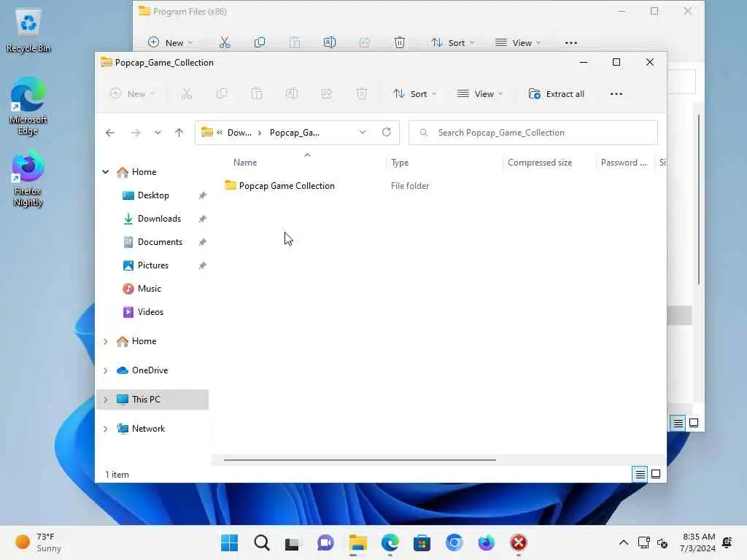Click the Copy icon in the Popcap_Game_Collection toolbar
This screenshot has height=560, width=747.
(222, 94)
